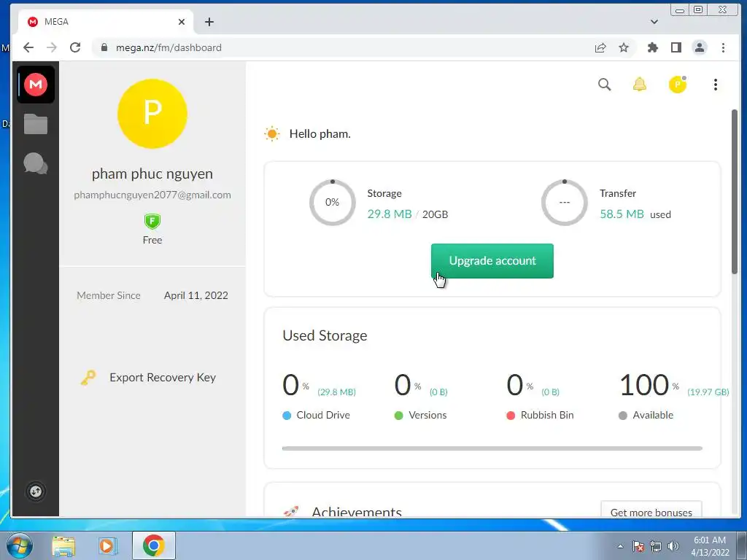Toggle the Chrome side panel icon

(x=676, y=47)
